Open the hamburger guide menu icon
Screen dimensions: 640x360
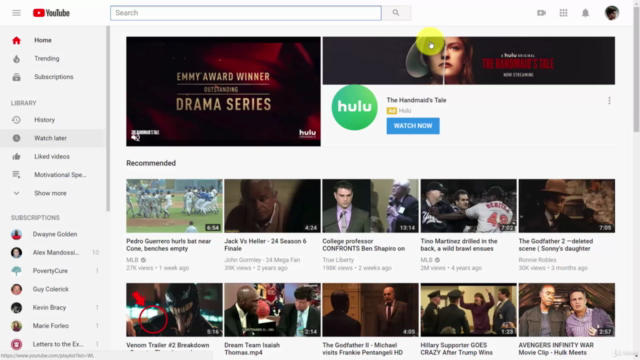point(16,13)
